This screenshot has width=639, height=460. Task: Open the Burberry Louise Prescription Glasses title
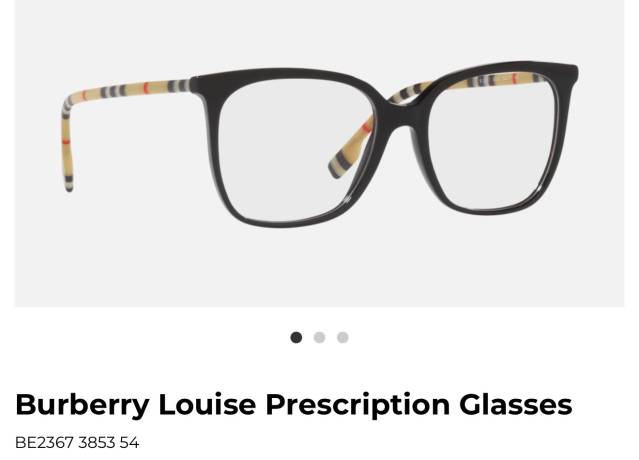[294, 405]
